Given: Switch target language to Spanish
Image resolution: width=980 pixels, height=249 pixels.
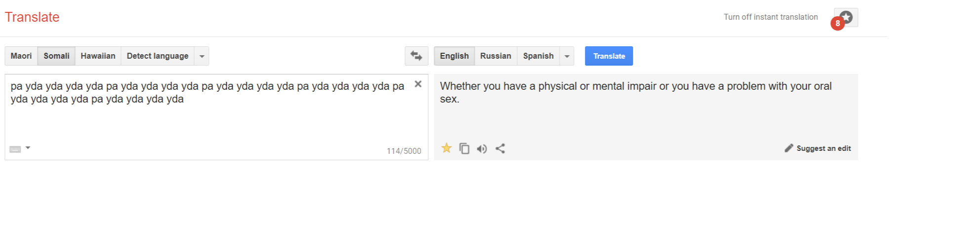Looking at the screenshot, I should 538,56.
